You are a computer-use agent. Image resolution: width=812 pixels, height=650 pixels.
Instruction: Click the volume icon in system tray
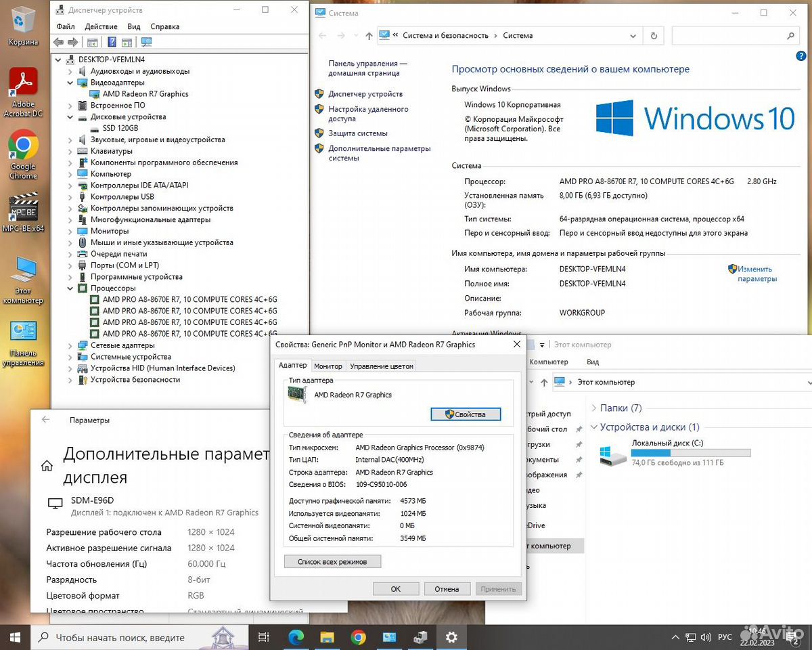coord(705,637)
